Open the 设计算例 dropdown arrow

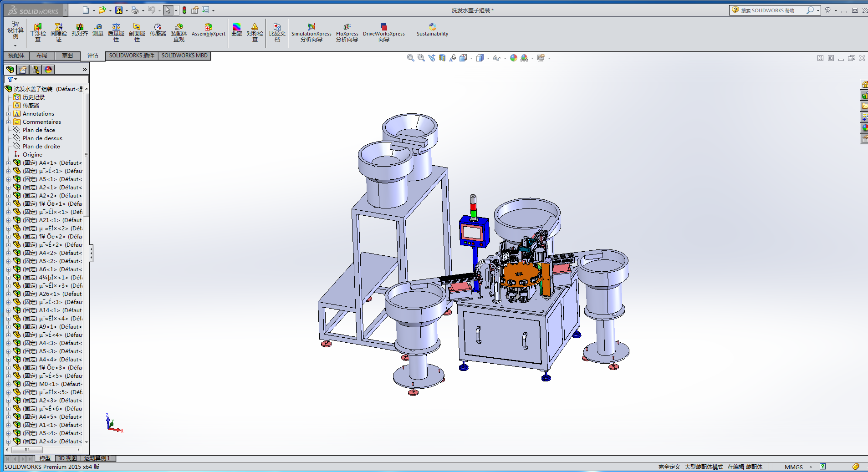pos(15,46)
